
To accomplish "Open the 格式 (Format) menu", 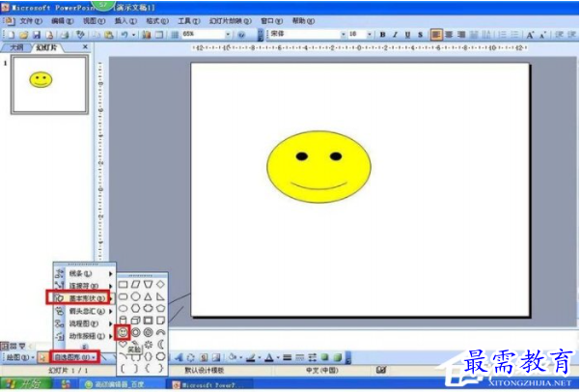I will pos(157,21).
